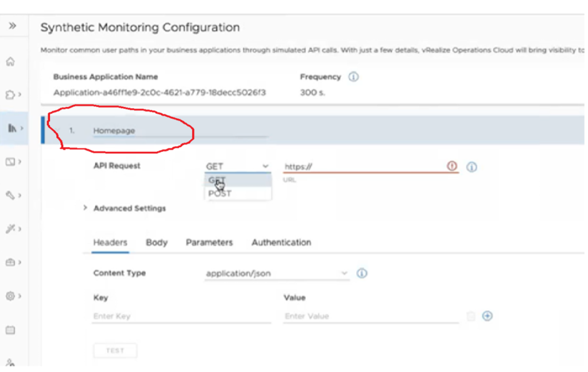Go to the Home icon in sidebar

click(10, 62)
